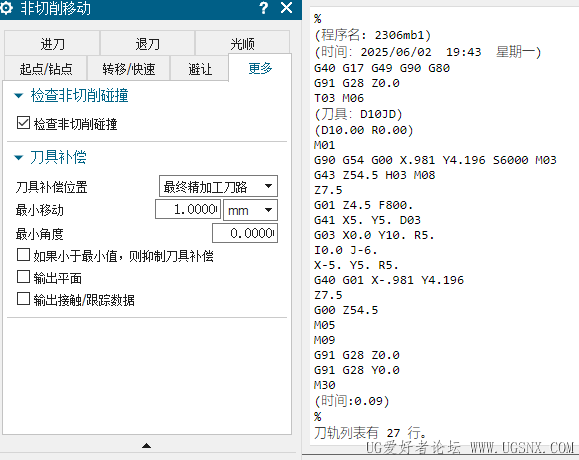Select the 避让 tab
The width and height of the screenshot is (579, 460).
click(199, 69)
